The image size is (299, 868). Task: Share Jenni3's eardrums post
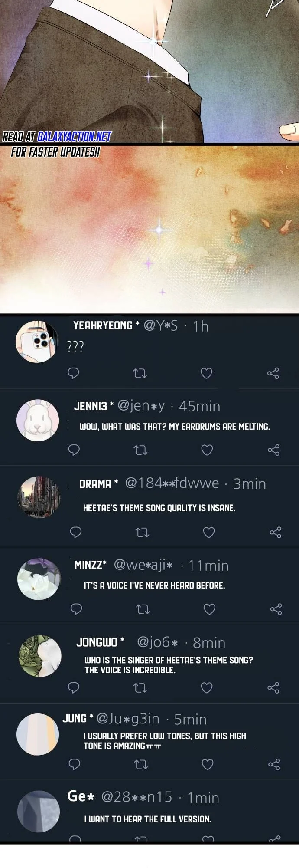273,450
